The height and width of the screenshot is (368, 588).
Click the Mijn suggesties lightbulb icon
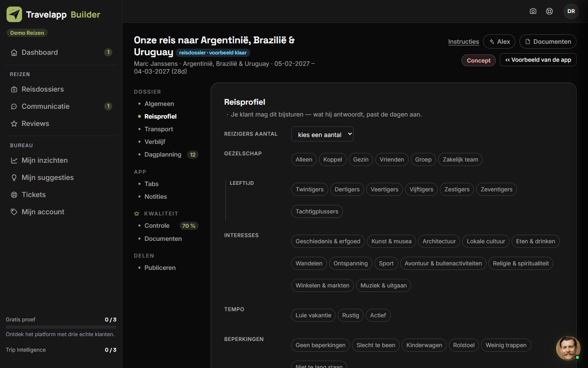(x=14, y=177)
